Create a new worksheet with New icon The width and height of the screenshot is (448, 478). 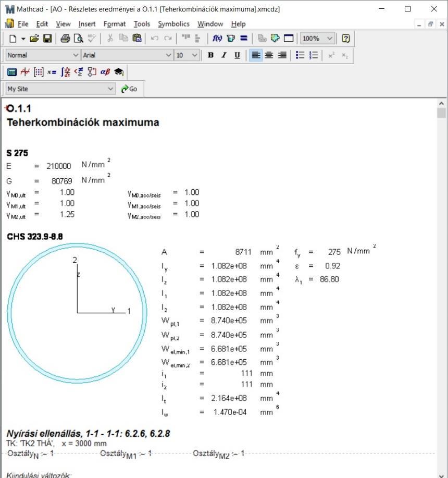(x=13, y=39)
